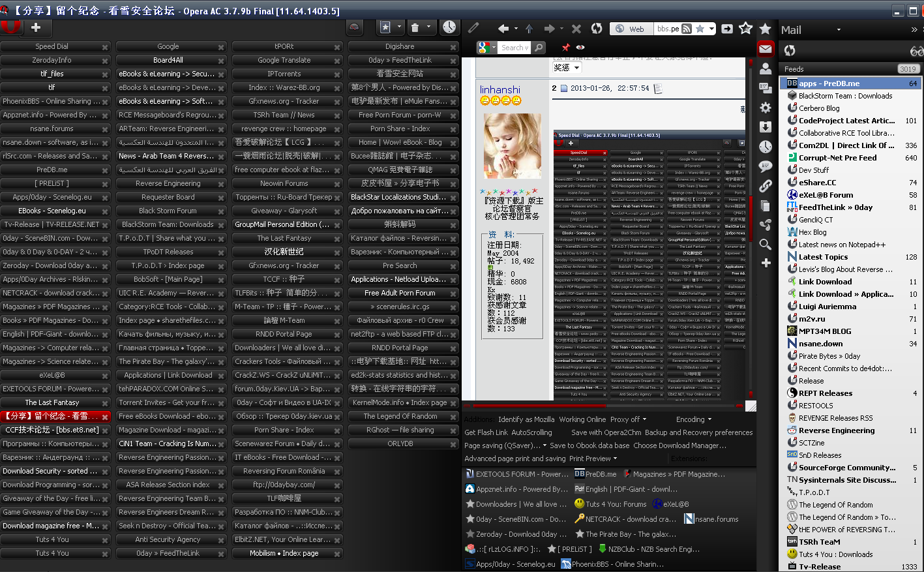Open the Windows panel icon in the sidebar
The image size is (924, 572).
click(766, 88)
